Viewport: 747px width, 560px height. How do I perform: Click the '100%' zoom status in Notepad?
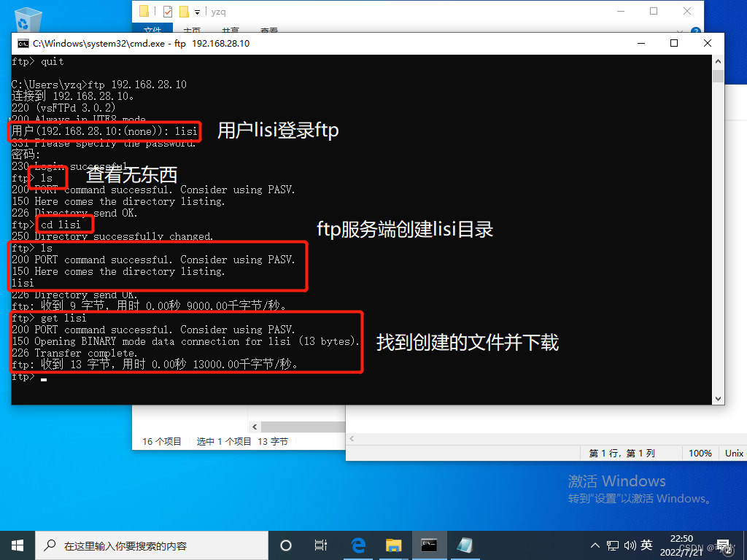tap(700, 453)
